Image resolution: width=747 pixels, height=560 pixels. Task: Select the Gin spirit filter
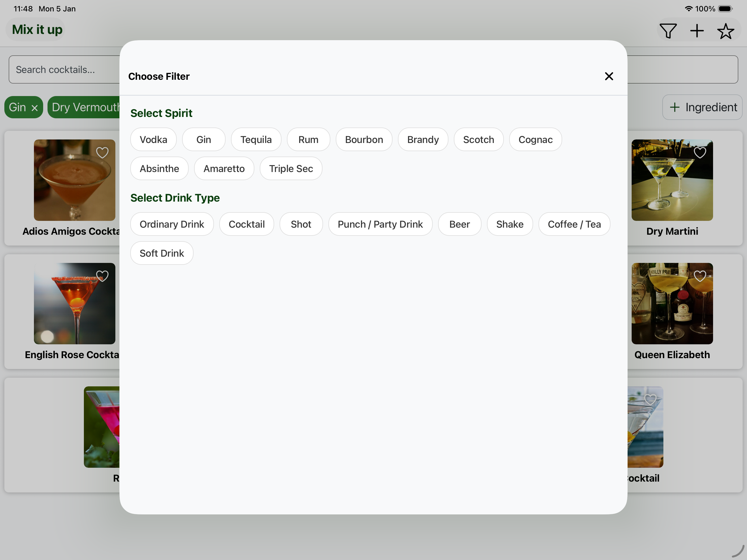204,139
